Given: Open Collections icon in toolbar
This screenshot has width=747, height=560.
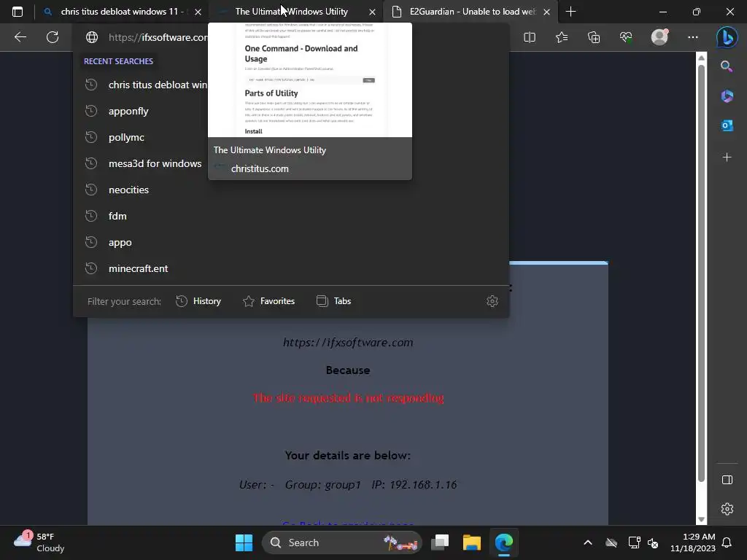Looking at the screenshot, I should [594, 37].
